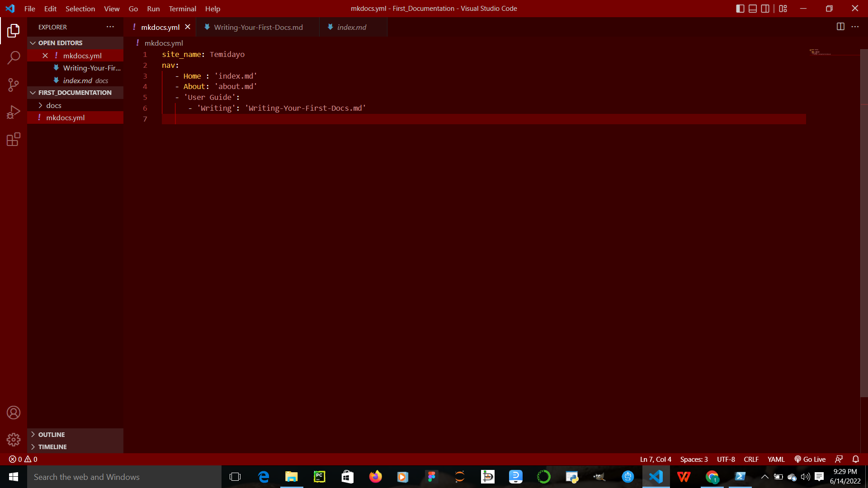Screen dimensions: 868x488
Task: Click Go Live in the status bar
Action: [810, 459]
